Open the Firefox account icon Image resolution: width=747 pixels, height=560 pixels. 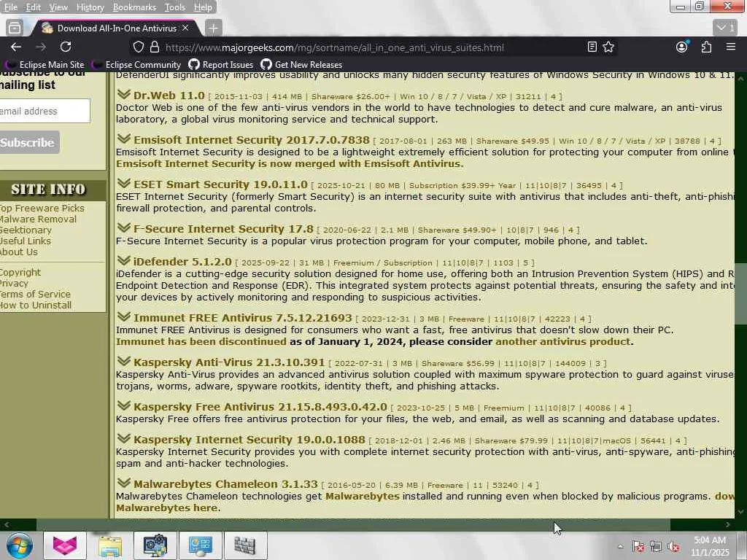(682, 47)
